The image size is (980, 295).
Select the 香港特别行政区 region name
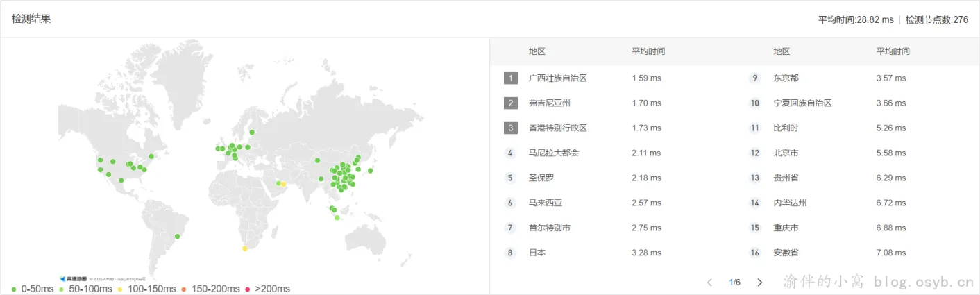(558, 128)
